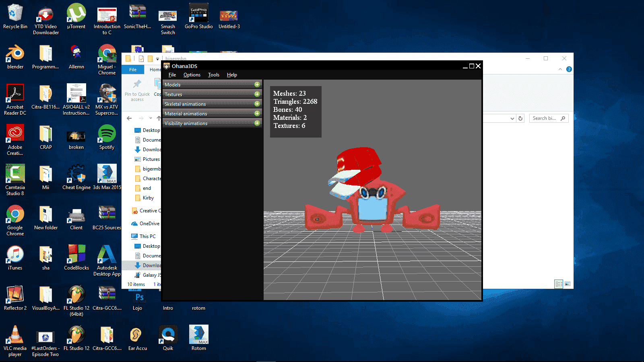Switch Explorer to details view

[559, 284]
